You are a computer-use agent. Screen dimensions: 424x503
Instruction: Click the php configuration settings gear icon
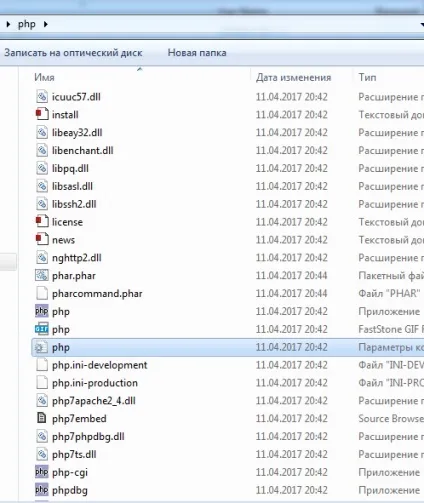coord(42,347)
